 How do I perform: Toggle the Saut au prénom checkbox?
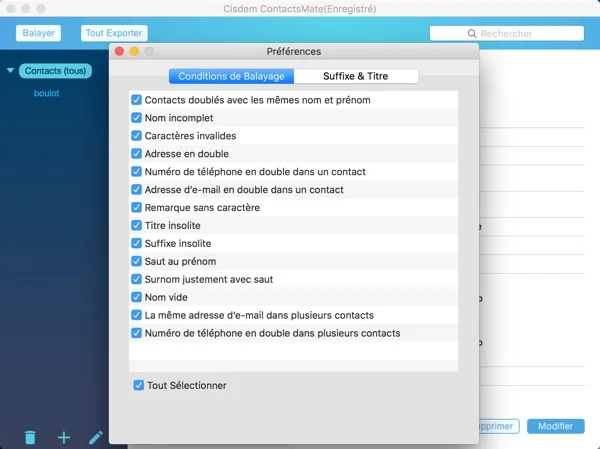click(x=136, y=261)
